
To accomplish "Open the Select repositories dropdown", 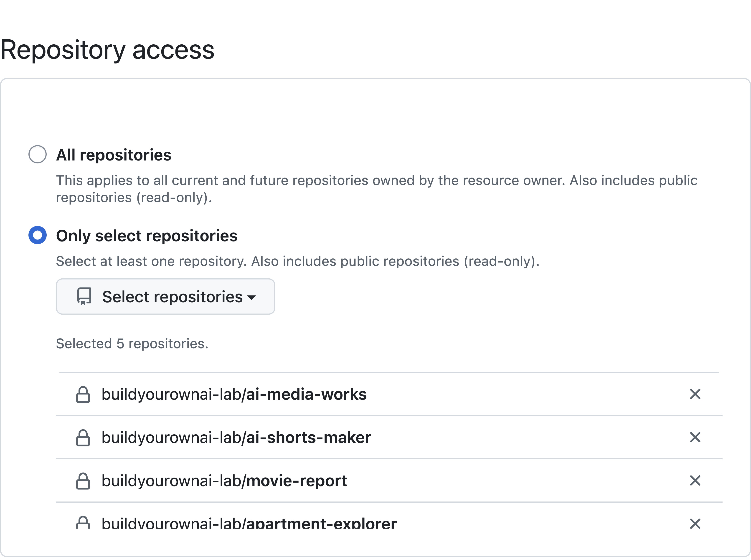I will [x=165, y=297].
